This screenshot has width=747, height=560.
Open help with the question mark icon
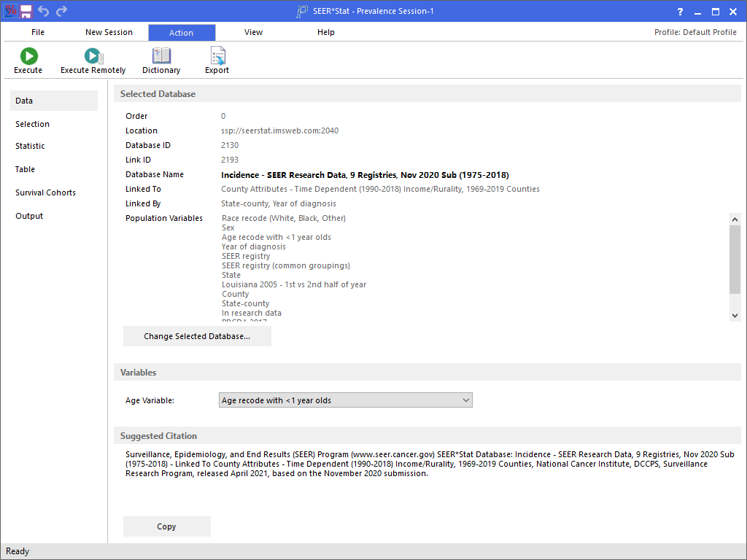(680, 12)
